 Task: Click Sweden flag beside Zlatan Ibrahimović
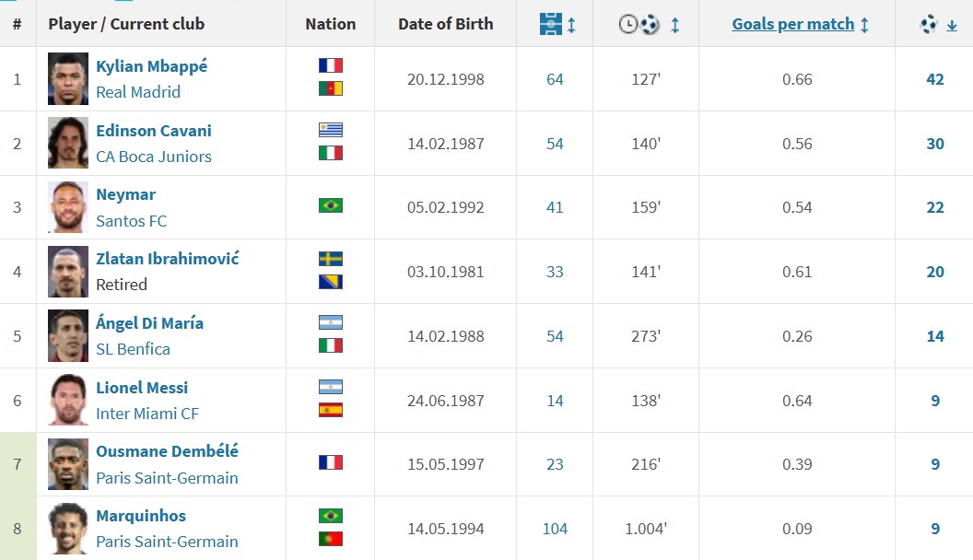(331, 259)
